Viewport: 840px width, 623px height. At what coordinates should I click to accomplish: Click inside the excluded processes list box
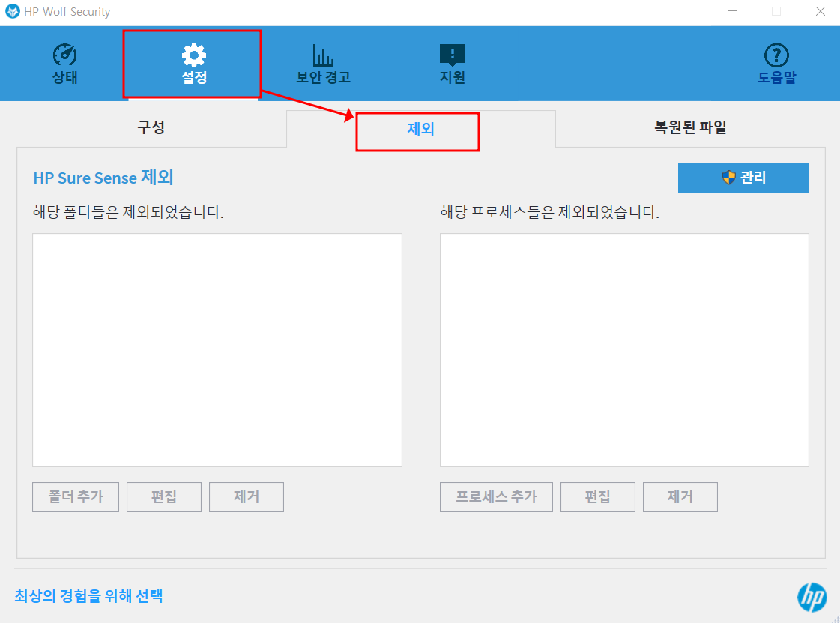pyautogui.click(x=624, y=349)
